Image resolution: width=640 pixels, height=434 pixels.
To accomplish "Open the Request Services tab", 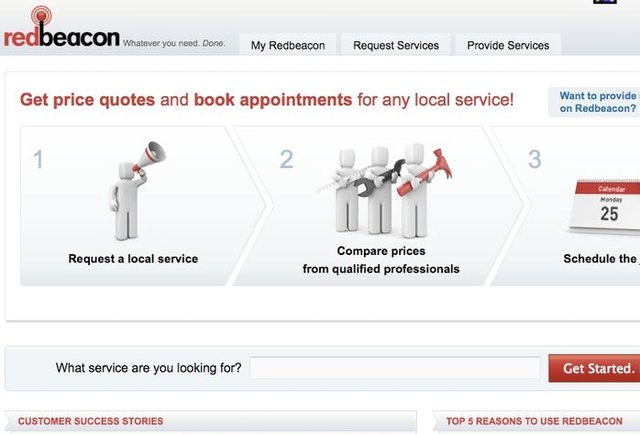I will (x=396, y=45).
